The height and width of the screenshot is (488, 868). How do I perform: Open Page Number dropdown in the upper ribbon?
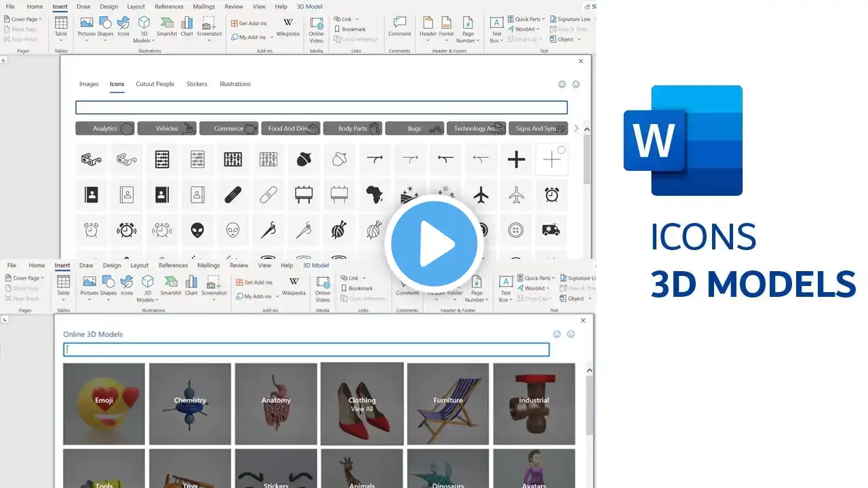click(468, 30)
